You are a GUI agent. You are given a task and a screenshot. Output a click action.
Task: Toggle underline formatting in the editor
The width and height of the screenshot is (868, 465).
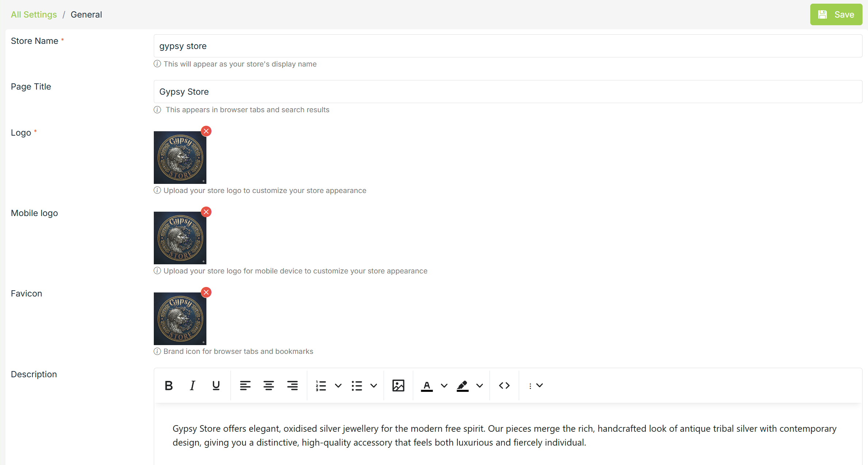click(216, 385)
